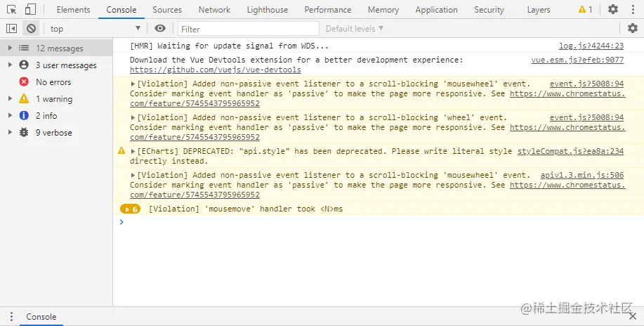The width and height of the screenshot is (644, 326).
Task: Click the warning count badge in tab bar
Action: [x=585, y=9]
